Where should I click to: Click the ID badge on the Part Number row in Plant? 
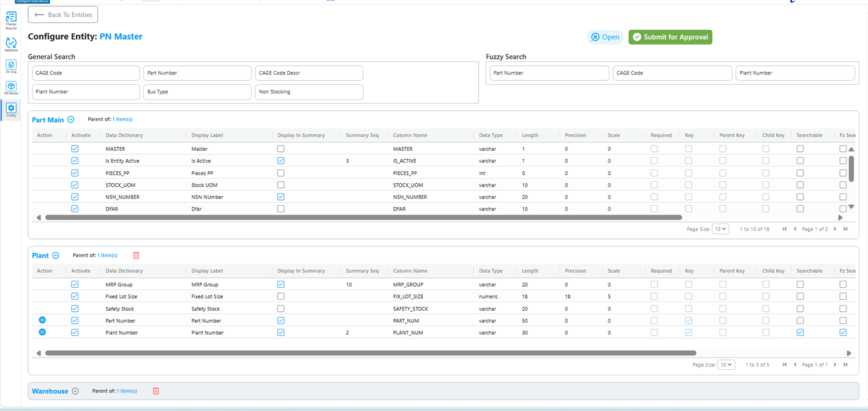point(42,320)
